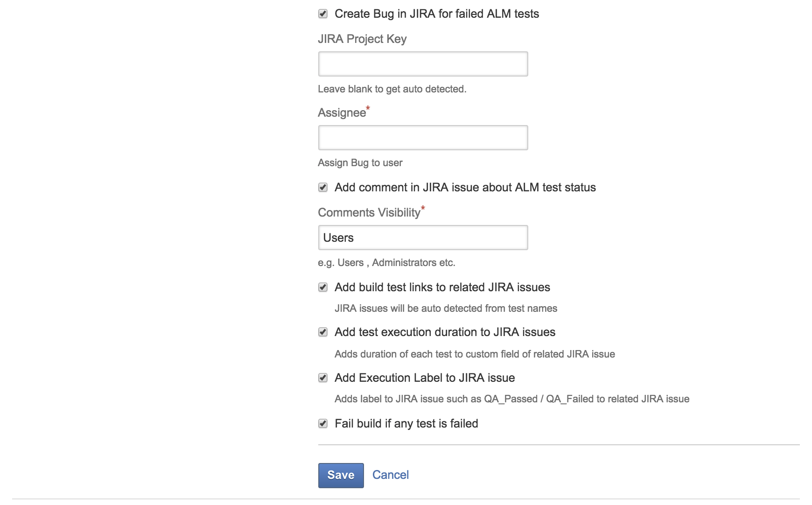Click the "Add build test links to related JIRA issues" label text

[442, 288]
